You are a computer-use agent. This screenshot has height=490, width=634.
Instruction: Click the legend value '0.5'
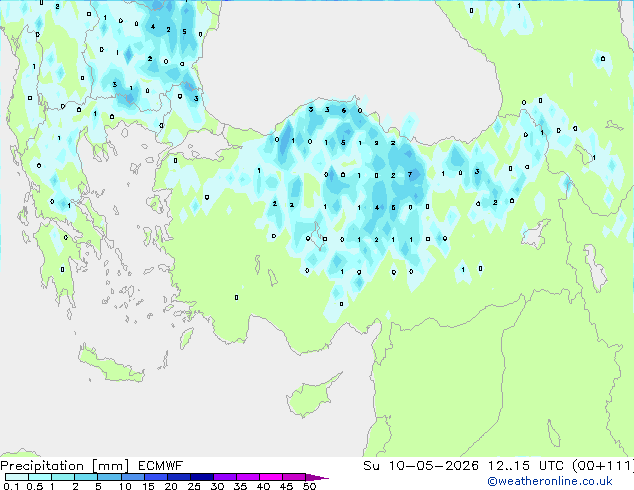point(34,486)
